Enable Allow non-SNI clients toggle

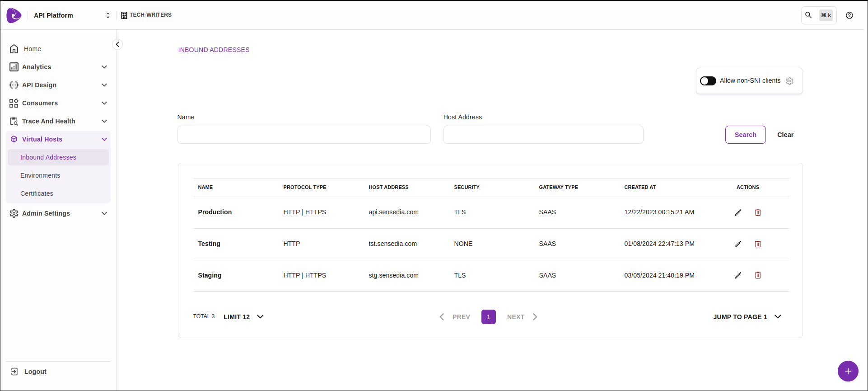pyautogui.click(x=708, y=81)
